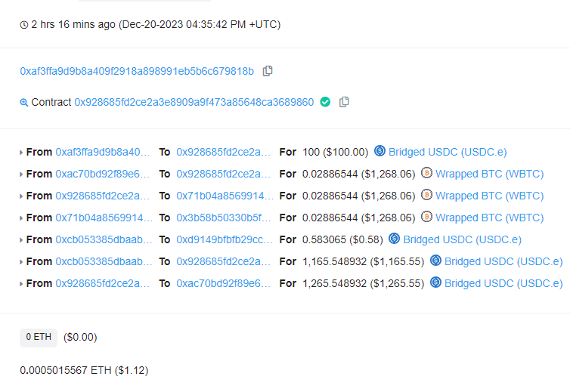Image resolution: width=570 pixels, height=392 pixels.
Task: Click USDC.e icon in 1,265.548932 row
Action: [435, 282]
